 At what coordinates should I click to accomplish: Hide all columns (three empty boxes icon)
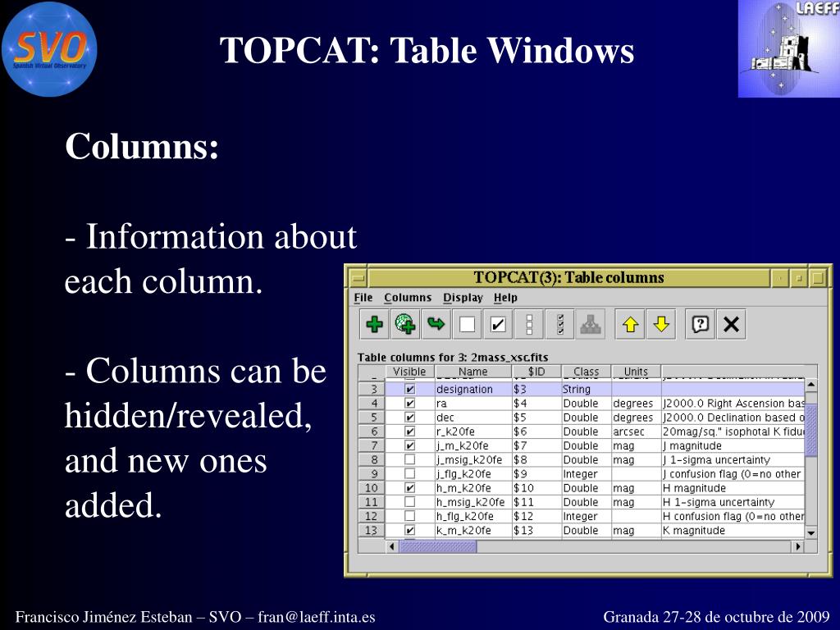coord(529,324)
